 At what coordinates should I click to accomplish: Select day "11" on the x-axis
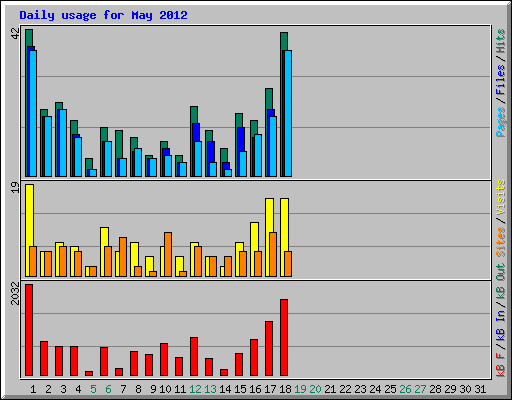180,389
